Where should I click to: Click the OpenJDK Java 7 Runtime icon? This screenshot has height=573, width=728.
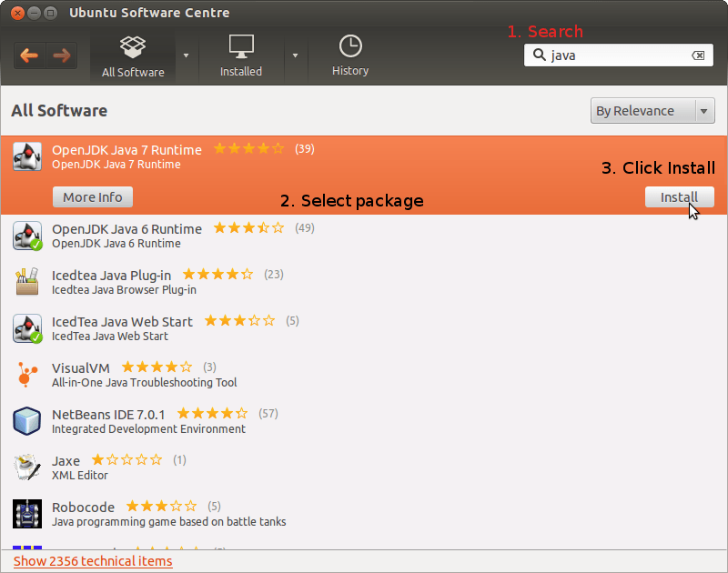(27, 156)
